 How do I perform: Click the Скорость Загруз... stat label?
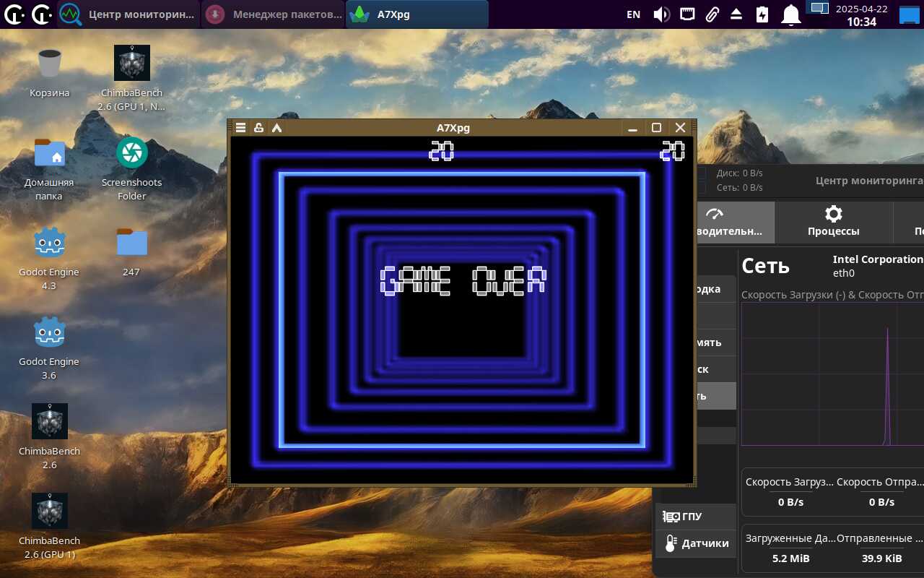(790, 482)
